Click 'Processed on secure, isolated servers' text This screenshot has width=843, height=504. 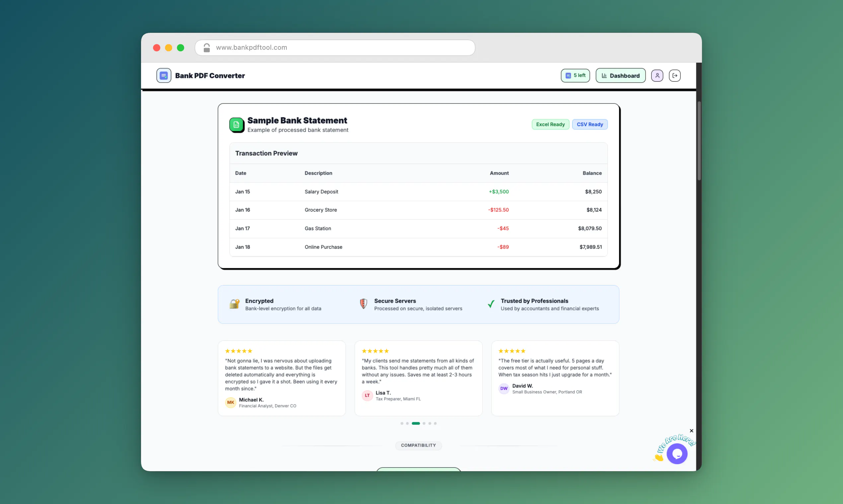click(x=418, y=308)
